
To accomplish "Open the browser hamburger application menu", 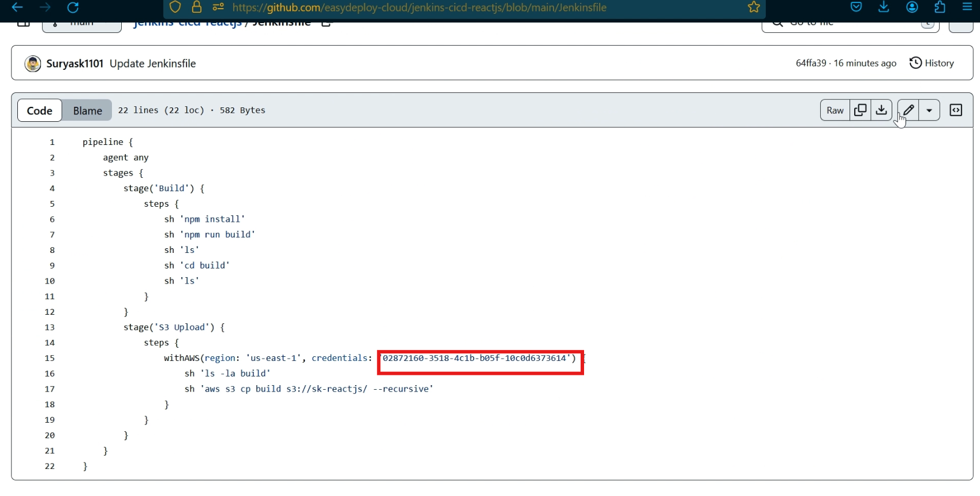I will [x=967, y=7].
